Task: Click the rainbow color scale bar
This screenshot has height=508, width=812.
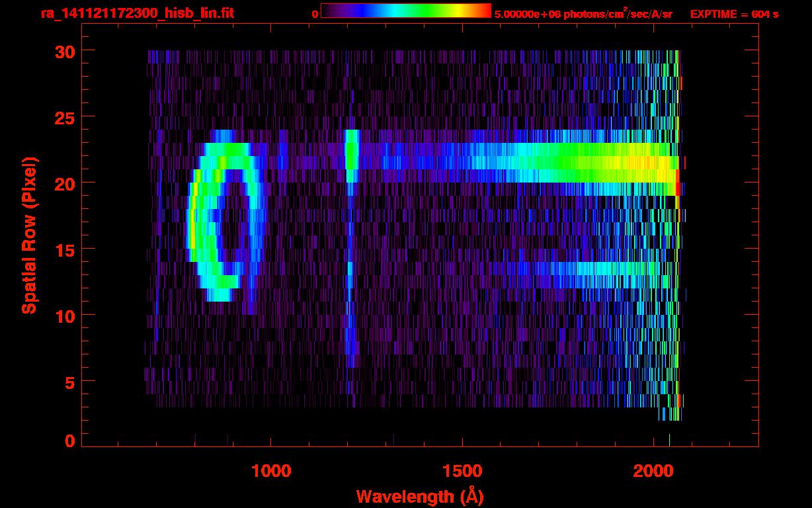Action: (x=406, y=11)
